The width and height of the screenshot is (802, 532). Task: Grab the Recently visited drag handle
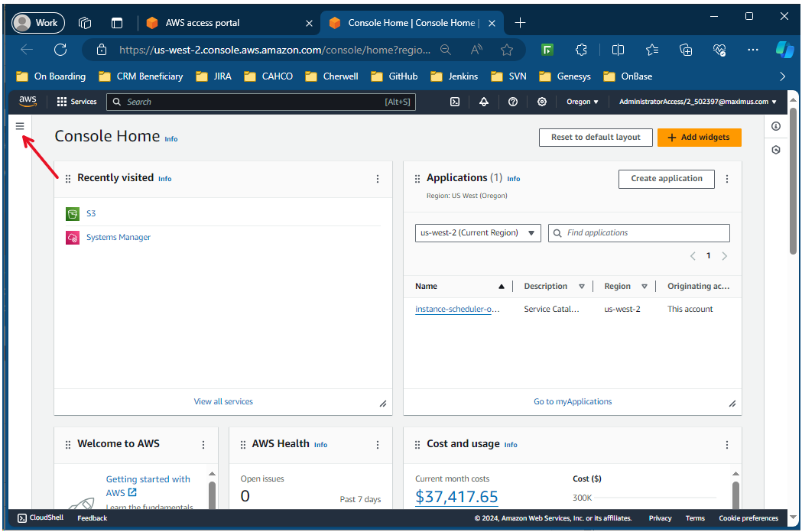click(x=68, y=179)
